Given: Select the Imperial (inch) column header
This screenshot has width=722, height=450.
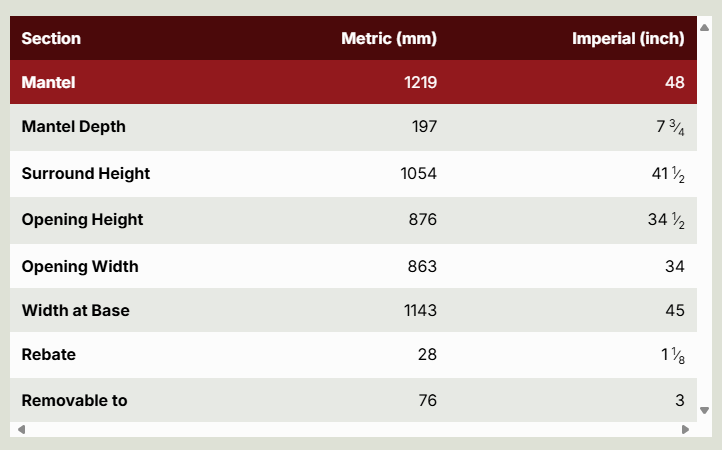Looking at the screenshot, I should (x=628, y=38).
